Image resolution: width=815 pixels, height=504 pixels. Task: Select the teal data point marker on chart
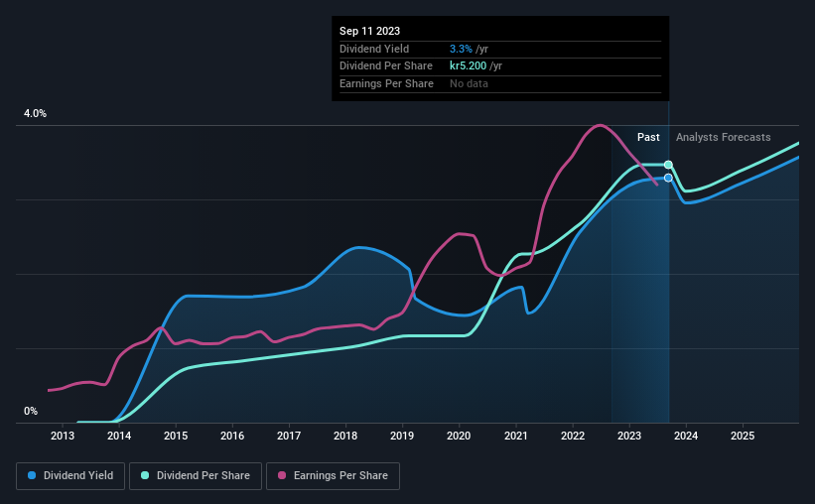click(x=668, y=165)
